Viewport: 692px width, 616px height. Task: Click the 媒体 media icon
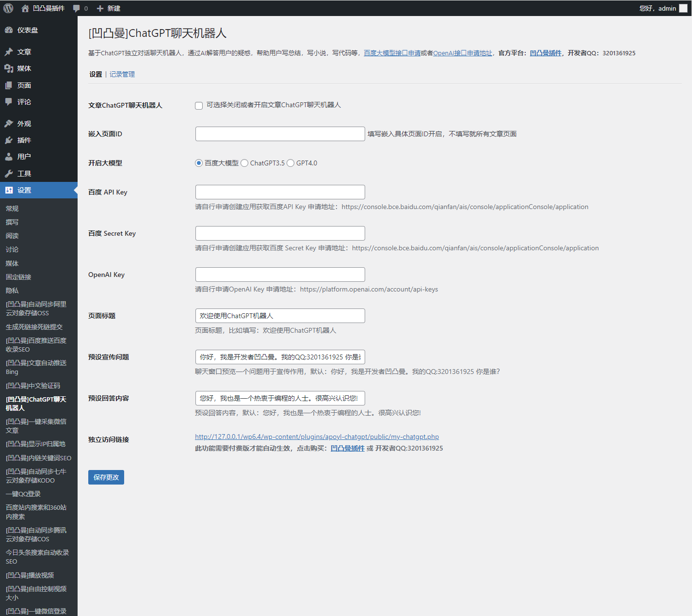coord(9,68)
